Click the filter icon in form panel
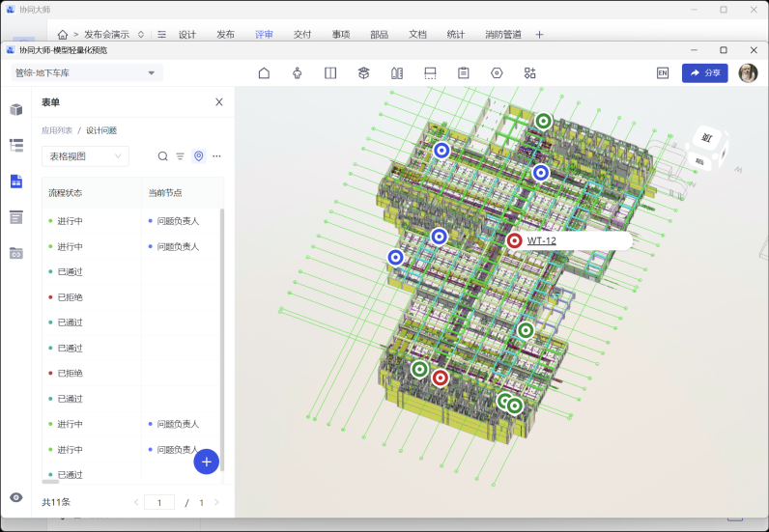This screenshot has height=532, width=769. pos(180,156)
